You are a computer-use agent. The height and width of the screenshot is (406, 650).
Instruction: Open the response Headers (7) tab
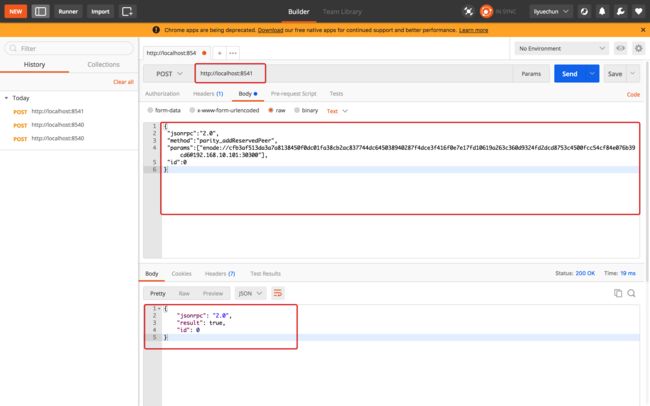(x=220, y=274)
